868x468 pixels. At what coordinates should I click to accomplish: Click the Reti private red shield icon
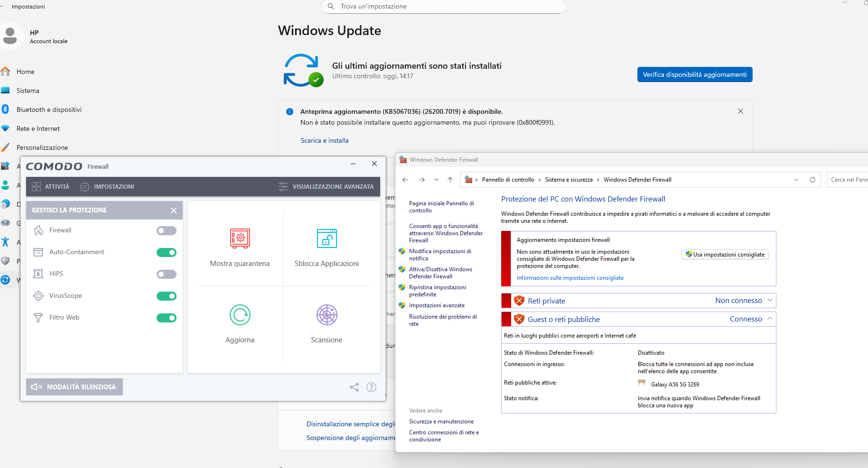[519, 301]
